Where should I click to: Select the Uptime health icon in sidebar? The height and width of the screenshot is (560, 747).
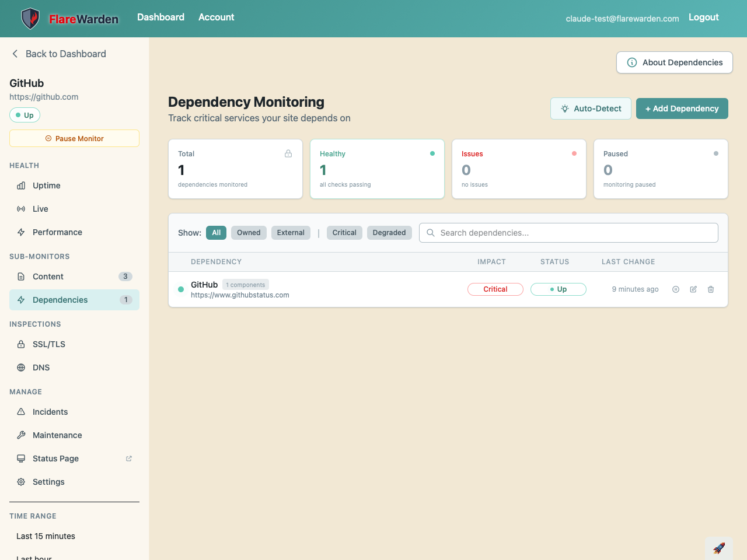point(21,185)
